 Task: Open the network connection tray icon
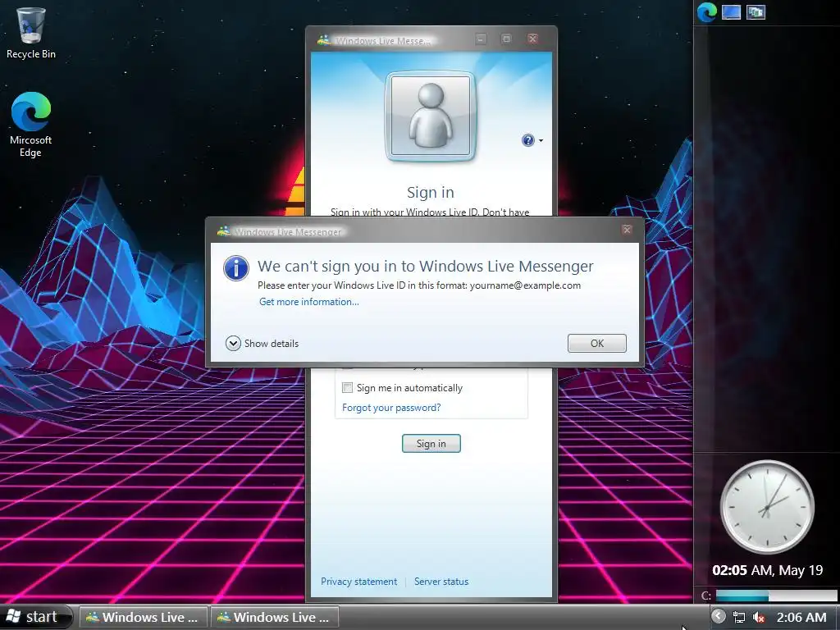pyautogui.click(x=739, y=617)
